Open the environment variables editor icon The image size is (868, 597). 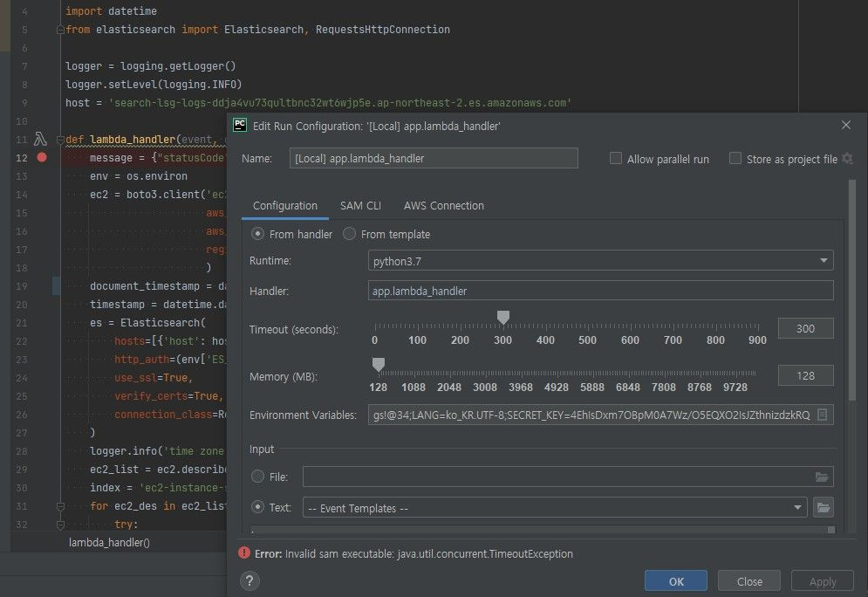pyautogui.click(x=823, y=415)
